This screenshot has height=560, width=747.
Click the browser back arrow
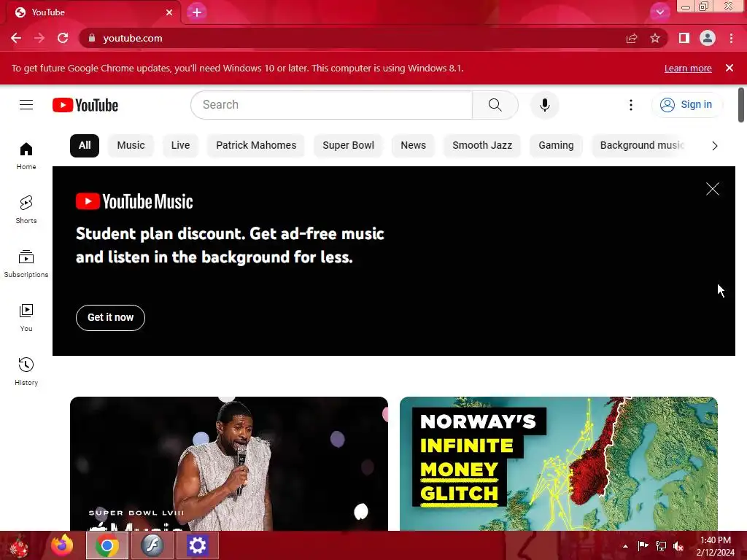[16, 38]
